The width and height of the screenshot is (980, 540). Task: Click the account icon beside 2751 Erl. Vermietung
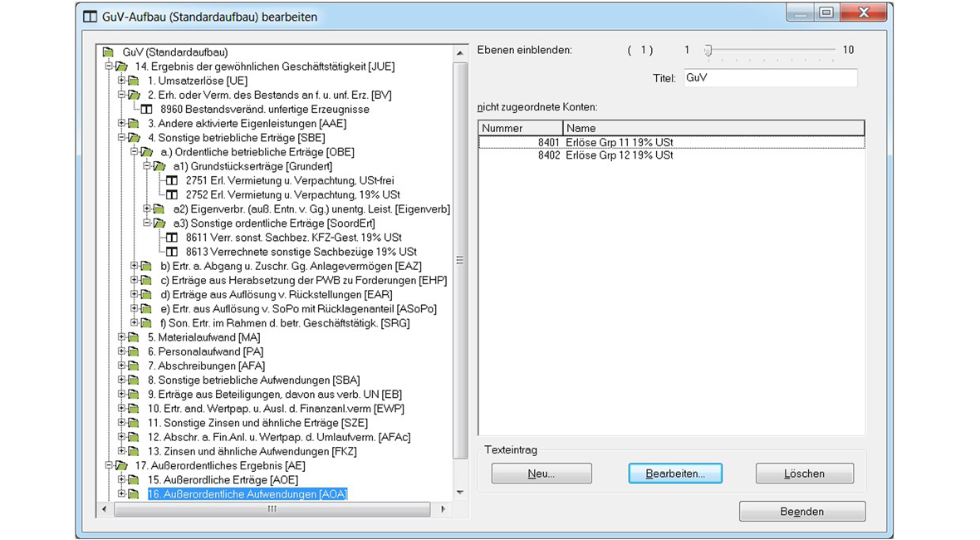point(172,181)
